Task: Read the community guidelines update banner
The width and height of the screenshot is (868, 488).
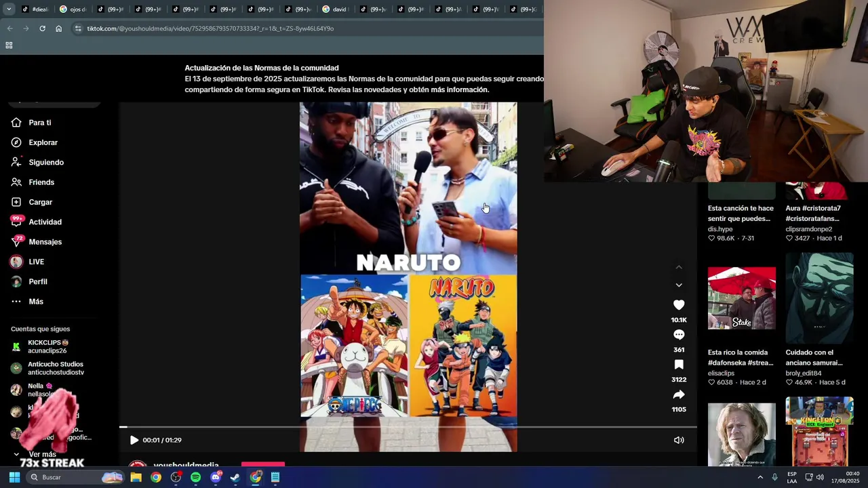Action: [364, 79]
